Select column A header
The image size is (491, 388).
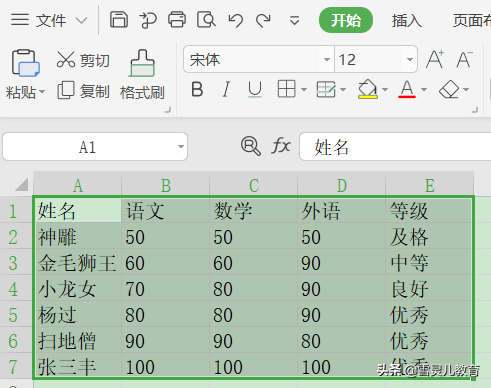78,184
